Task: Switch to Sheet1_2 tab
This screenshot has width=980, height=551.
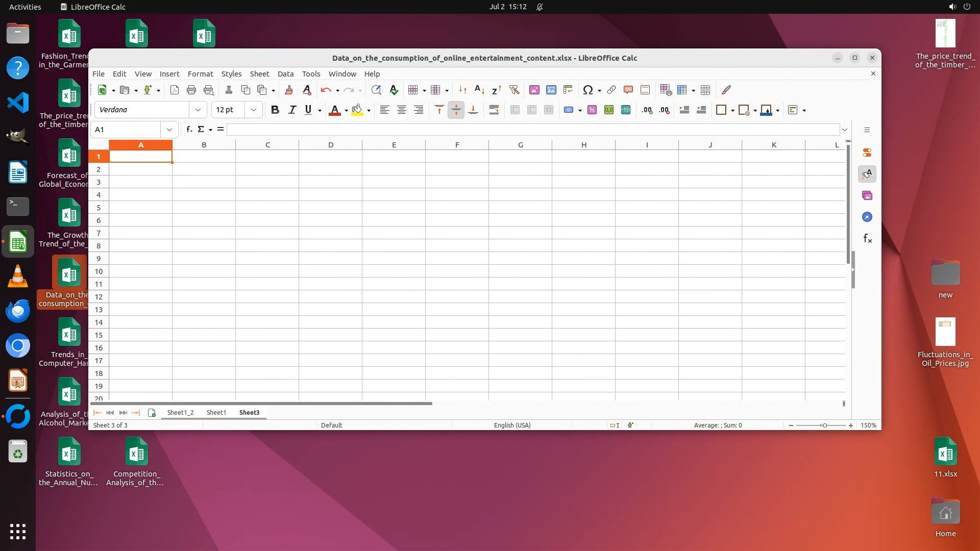Action: click(180, 413)
